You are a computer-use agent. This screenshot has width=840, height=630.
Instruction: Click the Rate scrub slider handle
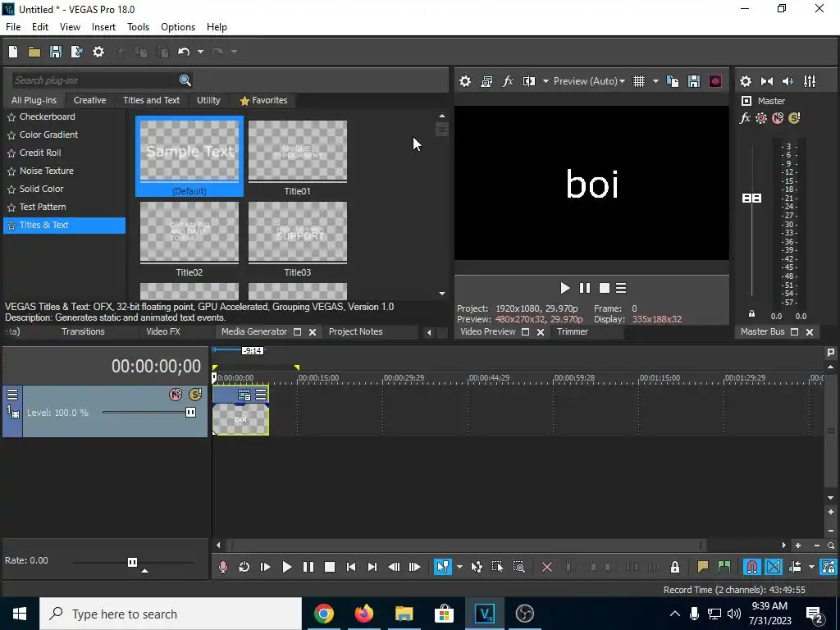(132, 562)
